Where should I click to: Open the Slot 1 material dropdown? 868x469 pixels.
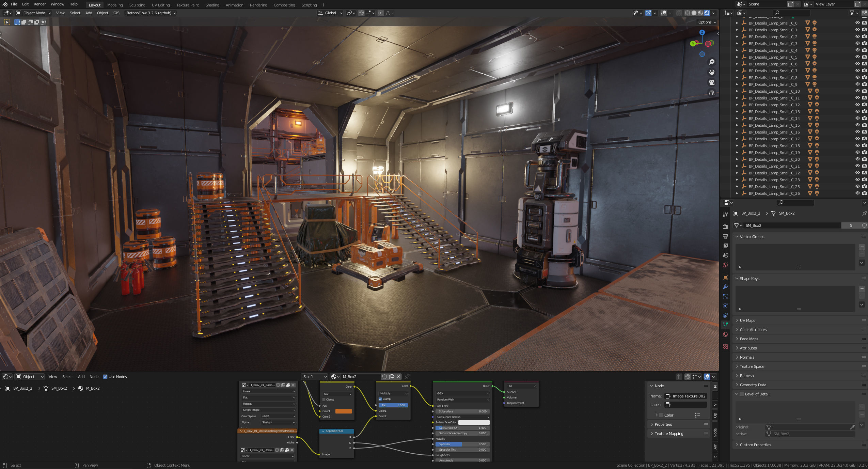[x=314, y=377]
